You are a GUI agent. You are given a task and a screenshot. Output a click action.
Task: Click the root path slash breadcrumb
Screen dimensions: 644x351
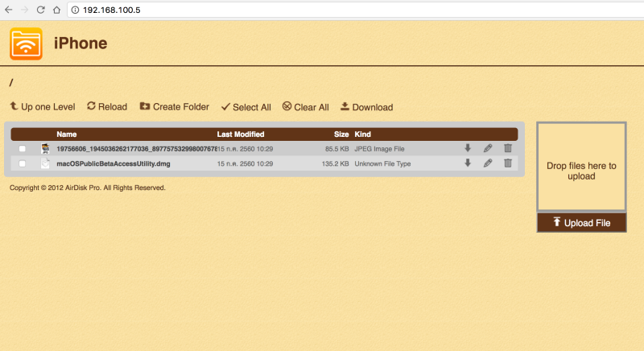coord(11,83)
